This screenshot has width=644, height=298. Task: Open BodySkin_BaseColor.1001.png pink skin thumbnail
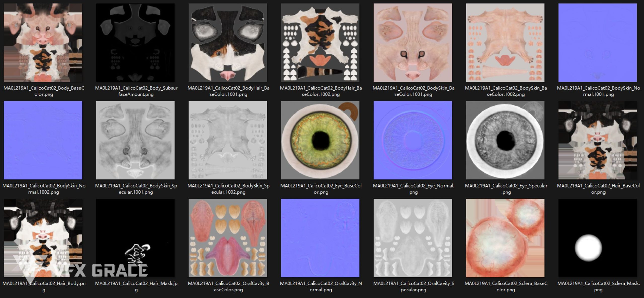point(413,42)
